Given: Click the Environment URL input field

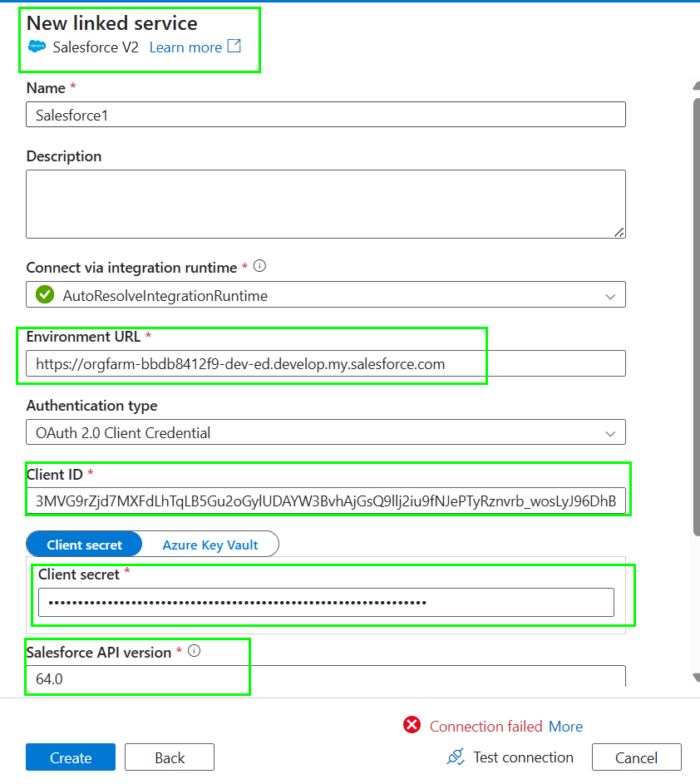Looking at the screenshot, I should pyautogui.click(x=326, y=363).
